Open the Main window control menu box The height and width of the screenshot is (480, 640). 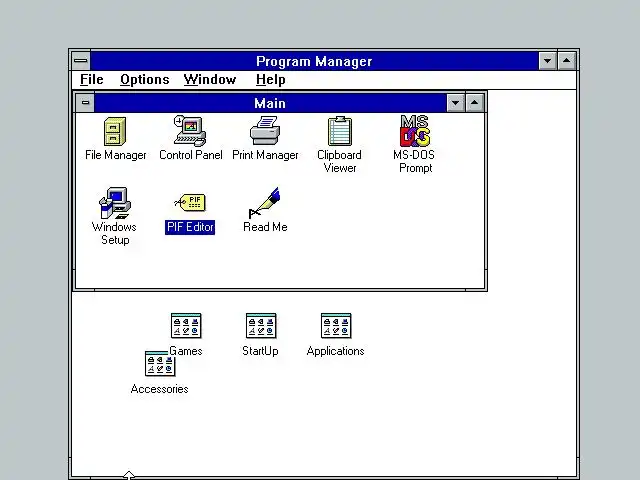point(85,102)
